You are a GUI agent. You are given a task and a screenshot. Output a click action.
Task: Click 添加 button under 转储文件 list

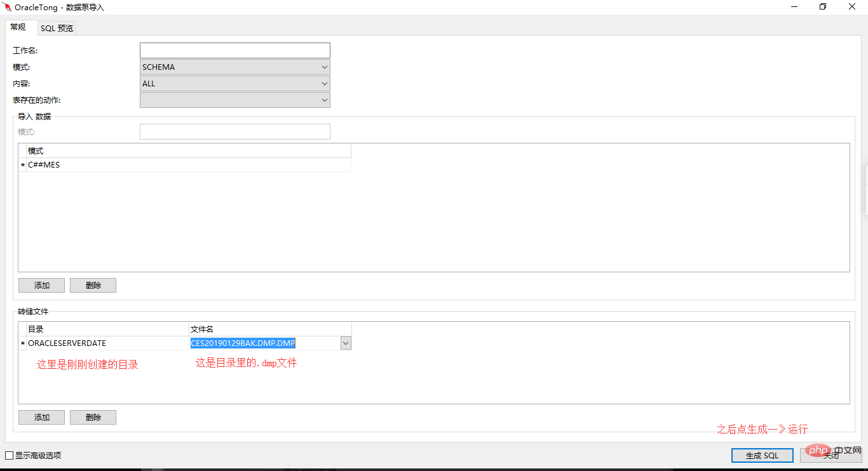click(42, 417)
